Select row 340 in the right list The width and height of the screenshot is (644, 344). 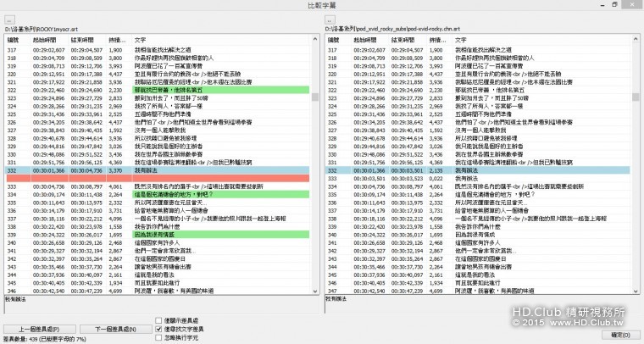coord(478,235)
